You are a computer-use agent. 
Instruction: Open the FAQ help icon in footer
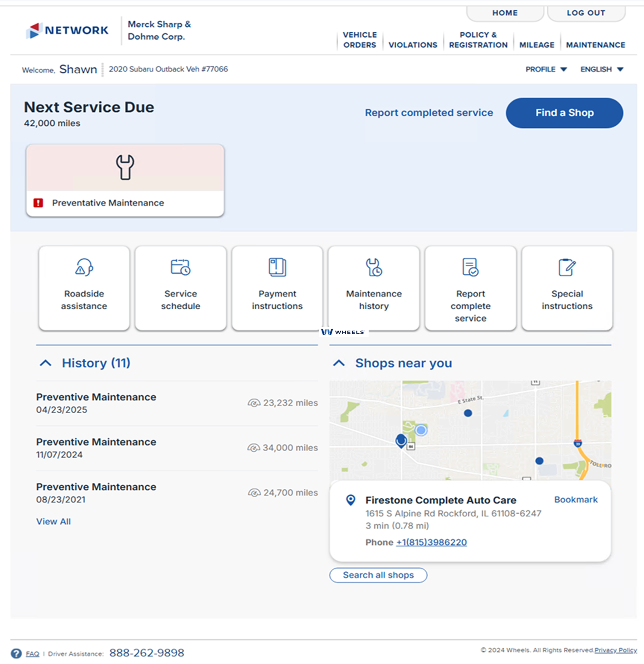click(16, 653)
